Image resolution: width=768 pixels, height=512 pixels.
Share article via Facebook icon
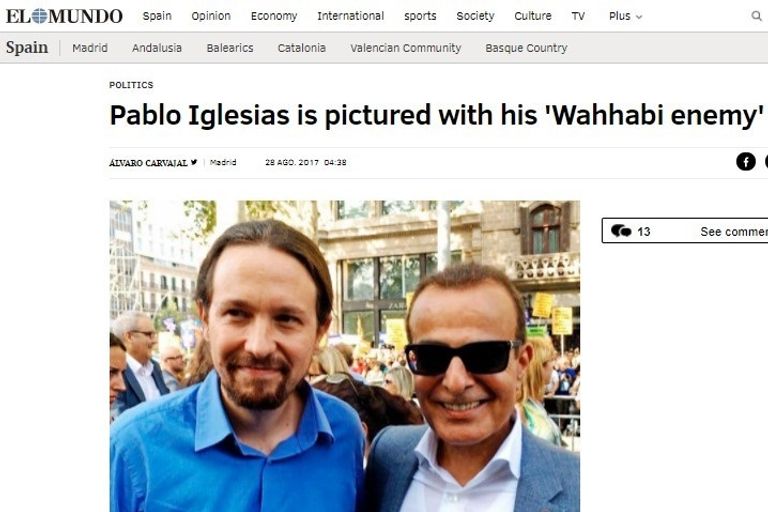click(x=745, y=162)
